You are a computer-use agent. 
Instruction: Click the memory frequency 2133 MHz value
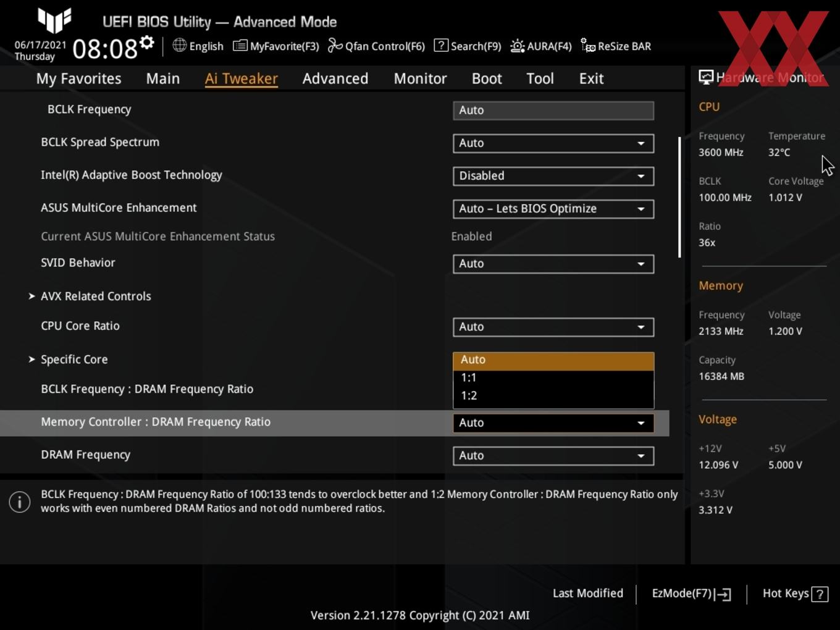click(721, 331)
